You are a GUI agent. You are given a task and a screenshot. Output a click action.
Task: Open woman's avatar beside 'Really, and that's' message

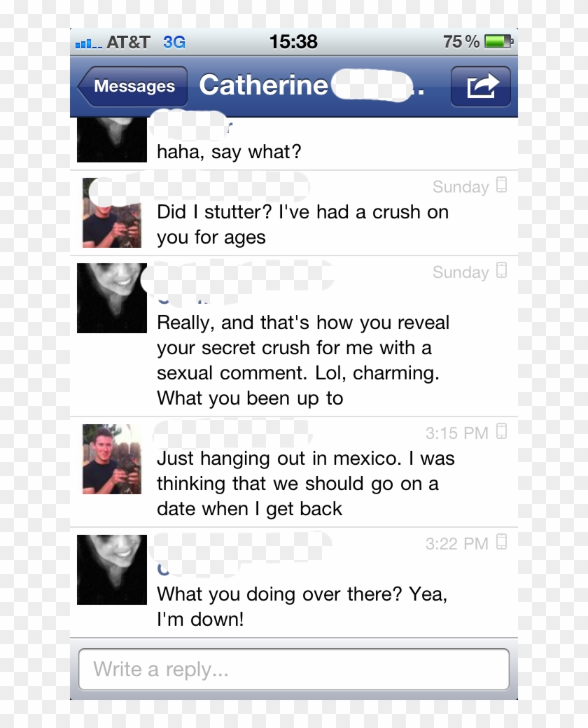112,298
